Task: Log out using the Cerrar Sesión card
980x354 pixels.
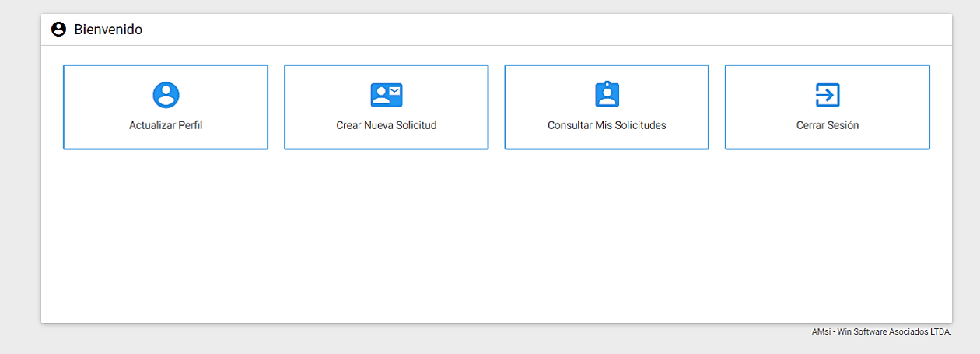Action: (x=828, y=107)
